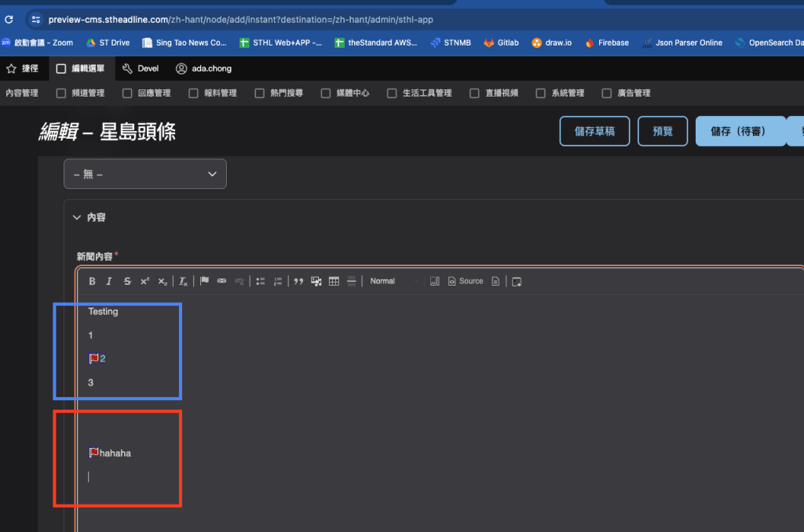Click the strikethrough icon
The height and width of the screenshot is (532, 804).
[127, 281]
